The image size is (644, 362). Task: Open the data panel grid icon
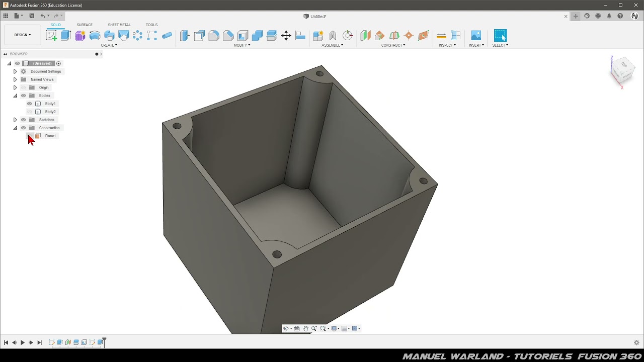(x=6, y=16)
